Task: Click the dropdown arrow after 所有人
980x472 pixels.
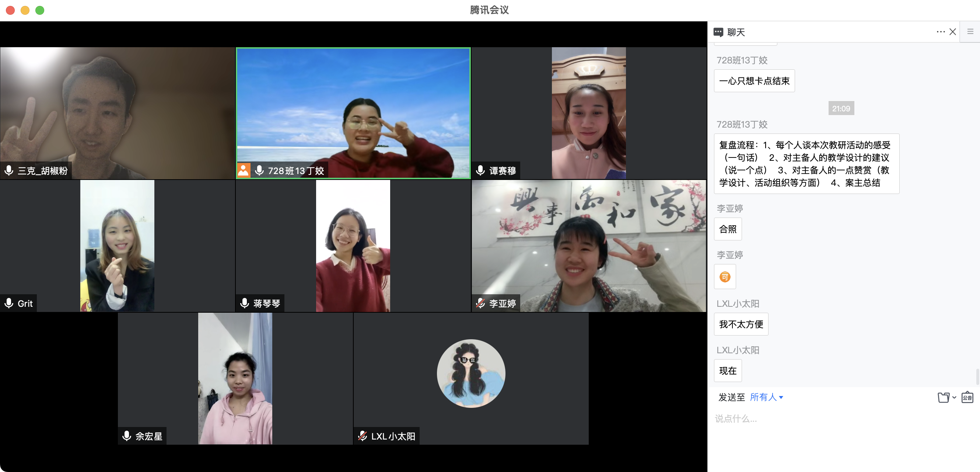Action: (x=781, y=398)
